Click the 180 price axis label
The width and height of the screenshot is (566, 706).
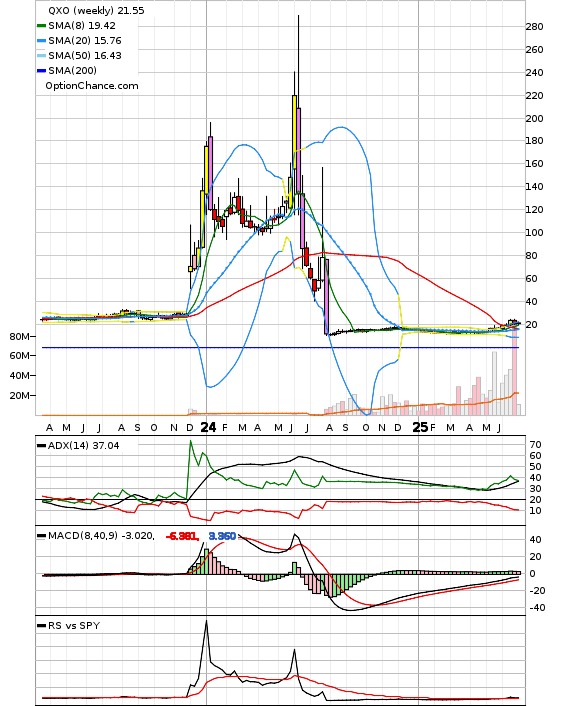(x=534, y=140)
